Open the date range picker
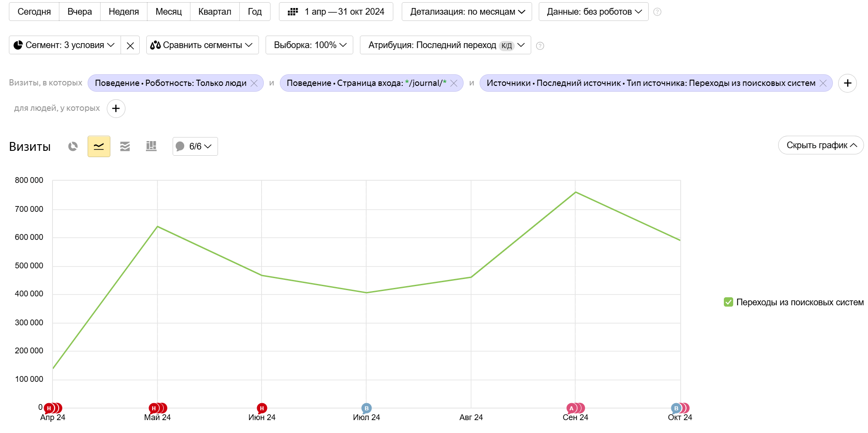The image size is (868, 433). (x=336, y=12)
